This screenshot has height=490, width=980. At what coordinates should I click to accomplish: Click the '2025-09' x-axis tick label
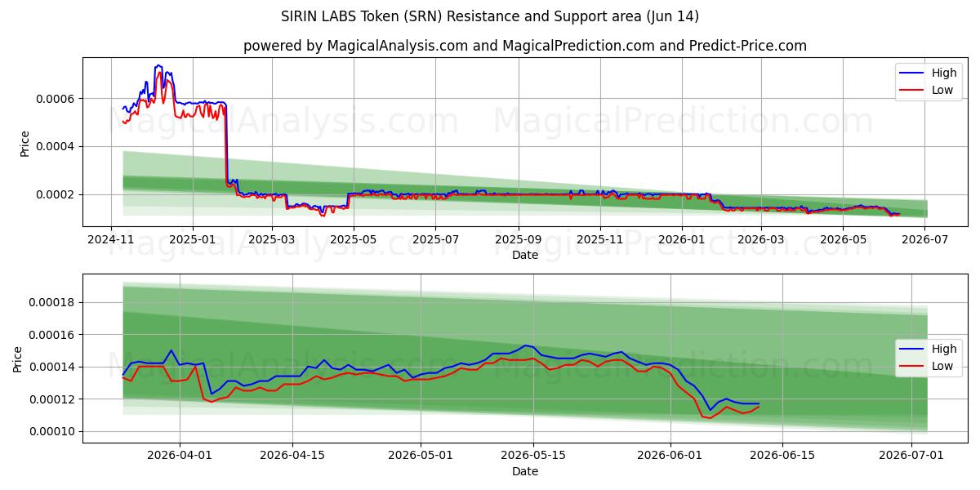point(518,239)
